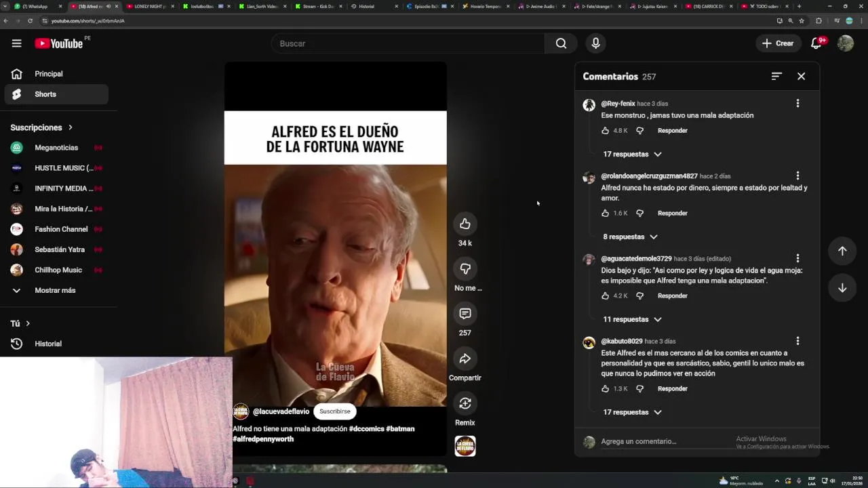Open the #alfredpennyworth hashtag link
868x488 pixels.
263,439
